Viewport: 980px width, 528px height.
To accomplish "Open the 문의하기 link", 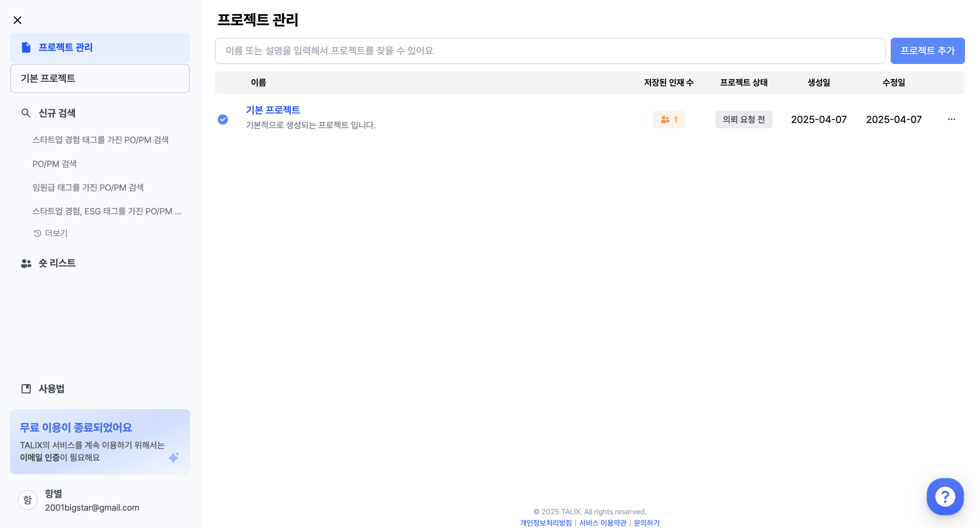I will [x=646, y=523].
